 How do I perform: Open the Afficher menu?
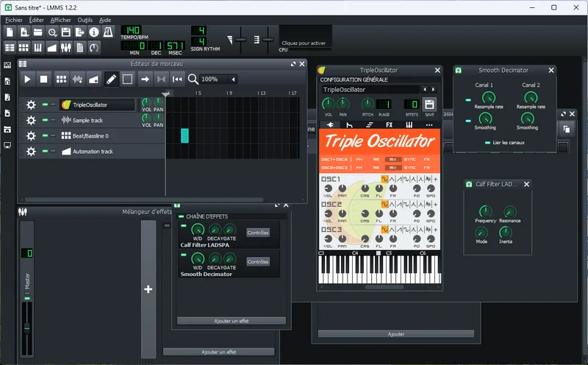(60, 20)
